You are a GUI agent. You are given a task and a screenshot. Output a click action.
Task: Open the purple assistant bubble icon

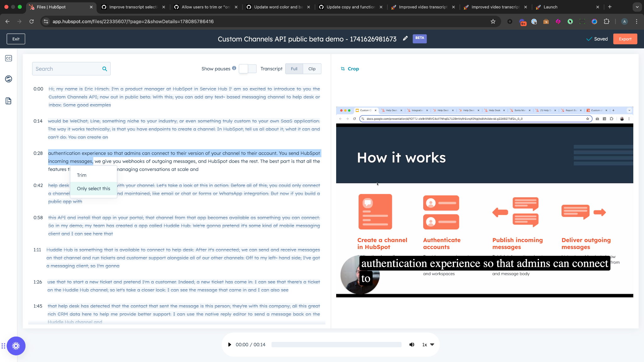click(16, 346)
